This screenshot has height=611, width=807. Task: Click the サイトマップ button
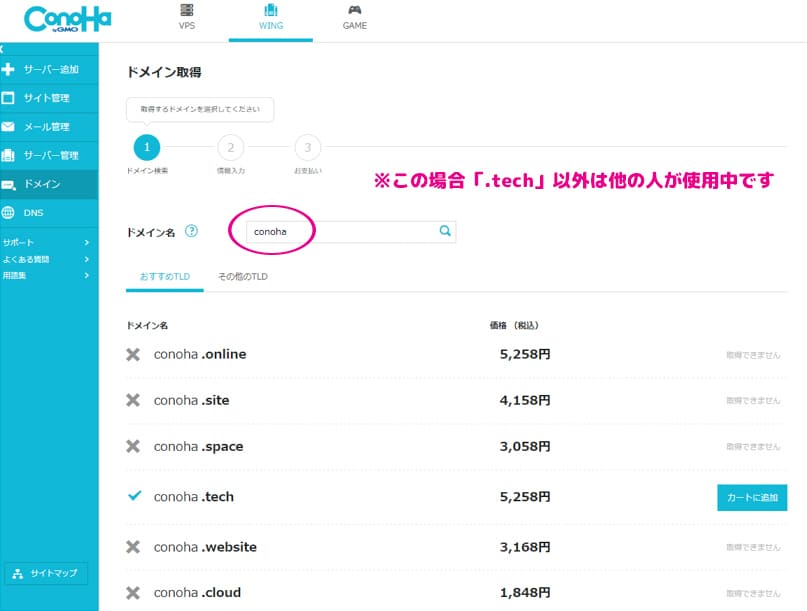pos(46,573)
